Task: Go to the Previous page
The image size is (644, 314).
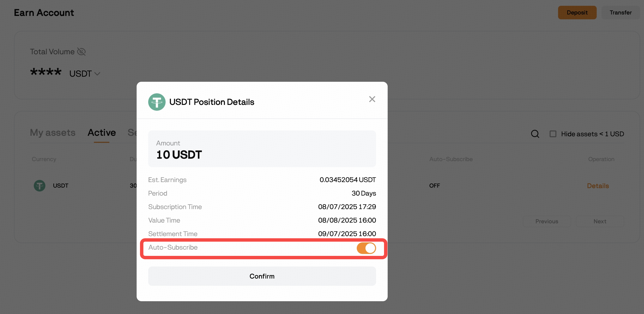Action: 547,221
